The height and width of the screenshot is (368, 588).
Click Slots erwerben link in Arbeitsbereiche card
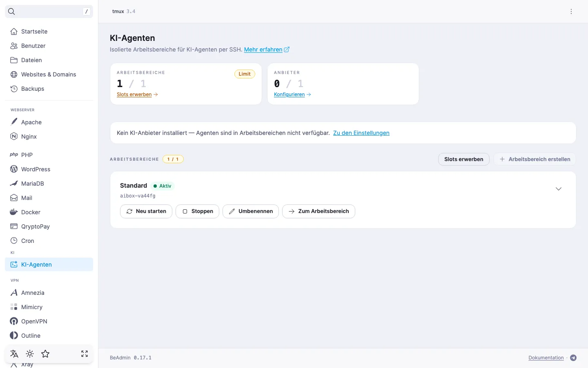[x=137, y=94]
